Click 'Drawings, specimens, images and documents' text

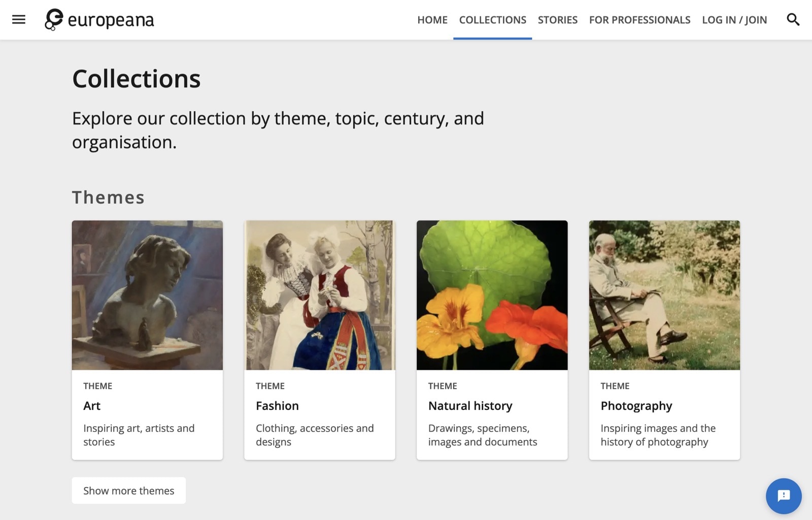483,435
